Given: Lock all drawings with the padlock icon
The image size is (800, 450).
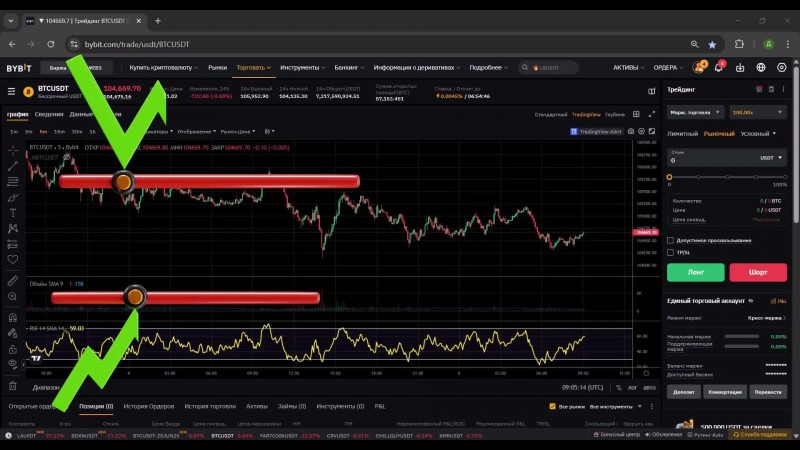Looking at the screenshot, I should [13, 349].
